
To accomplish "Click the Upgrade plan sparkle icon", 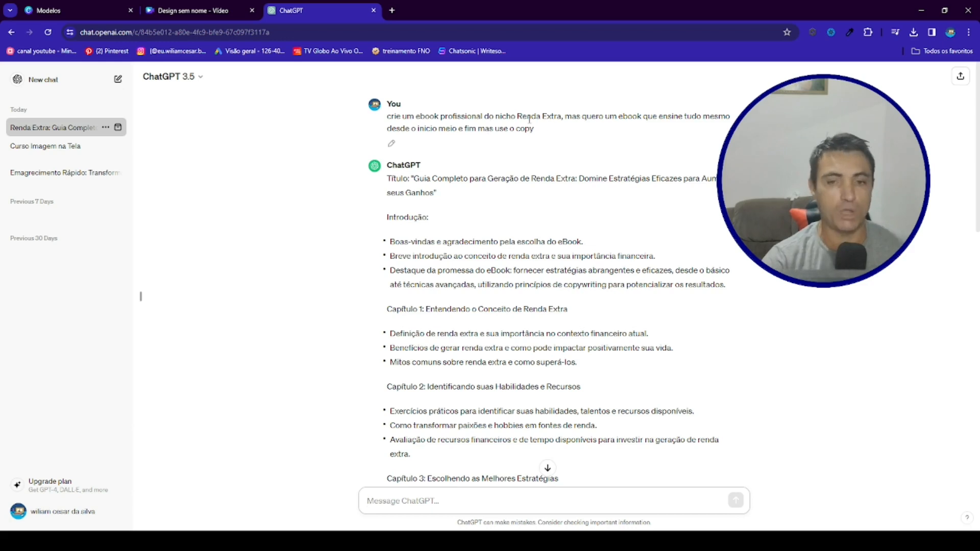I will click(17, 485).
